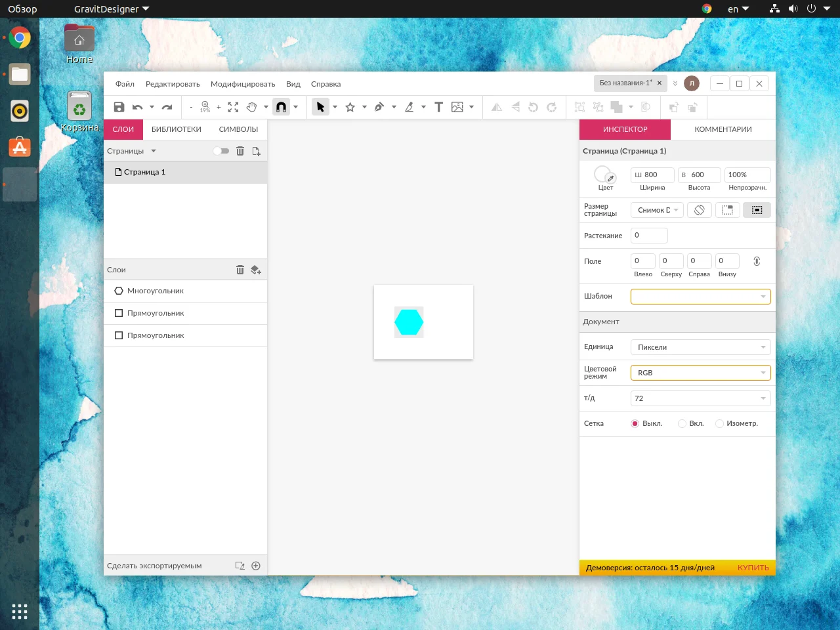Undo the last action in the toolbar
The image size is (840, 630).
[137, 107]
